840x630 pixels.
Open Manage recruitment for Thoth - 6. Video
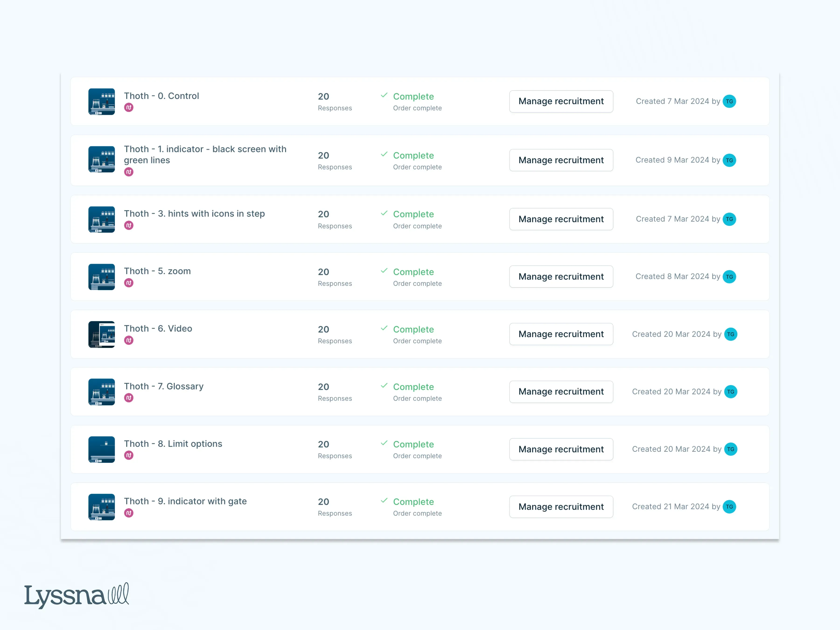[x=561, y=334]
